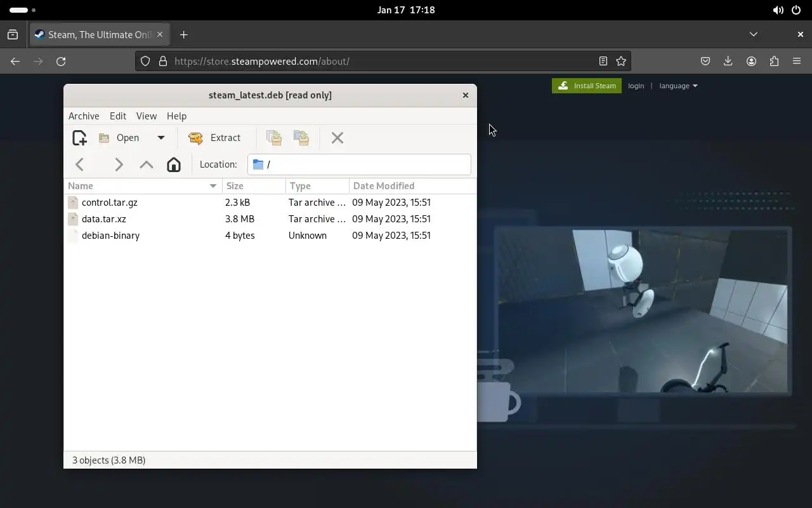Open the system power menu icon
Viewport: 812px width, 508px height.
[797, 10]
